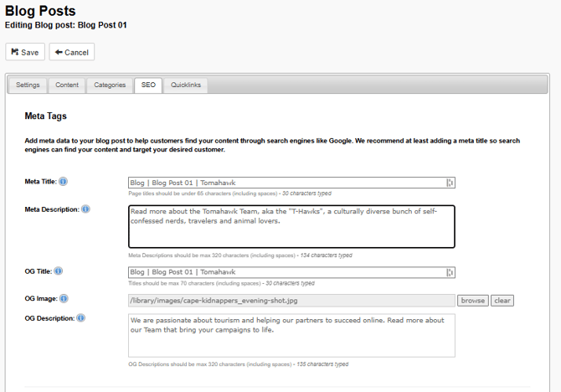Click the icon inside the OG Title field

coord(450,272)
